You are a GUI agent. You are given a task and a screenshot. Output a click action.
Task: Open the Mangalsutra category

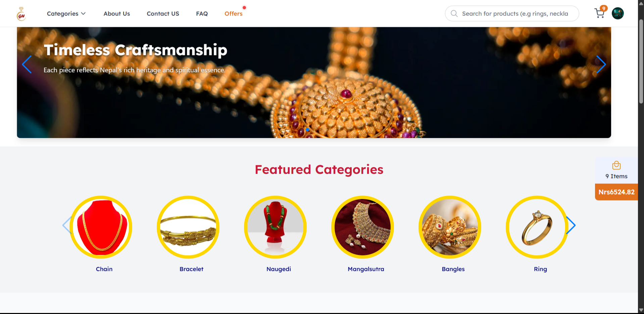click(x=363, y=227)
